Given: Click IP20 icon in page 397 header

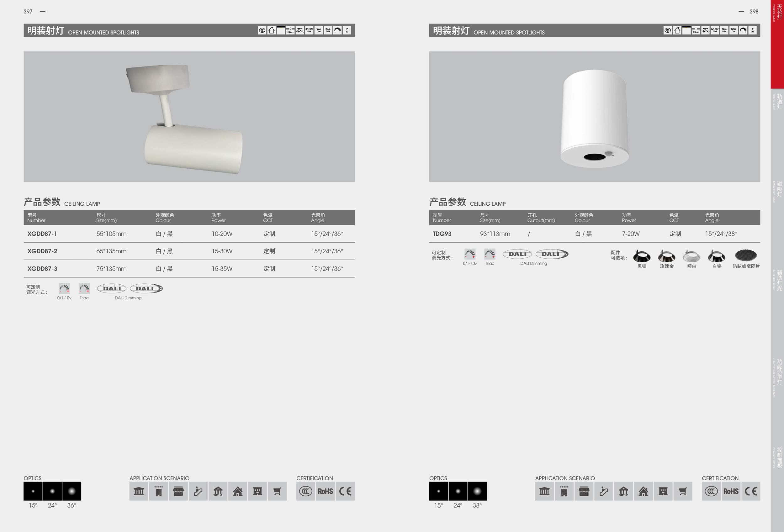Looking at the screenshot, I should tap(347, 30).
